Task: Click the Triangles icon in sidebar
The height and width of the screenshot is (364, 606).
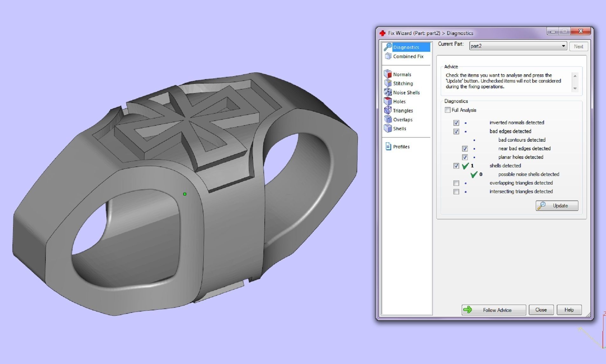Action: [388, 110]
